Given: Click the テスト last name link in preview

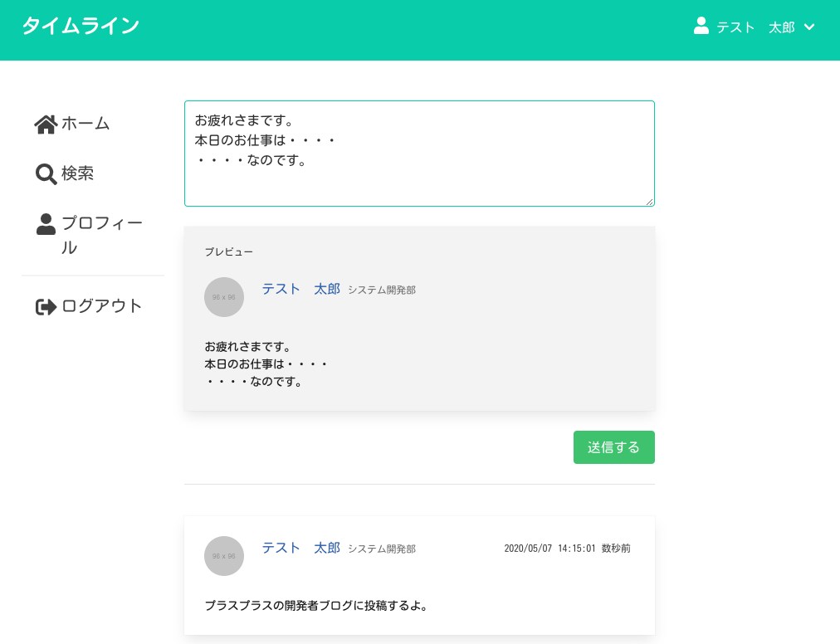Looking at the screenshot, I should [281, 288].
